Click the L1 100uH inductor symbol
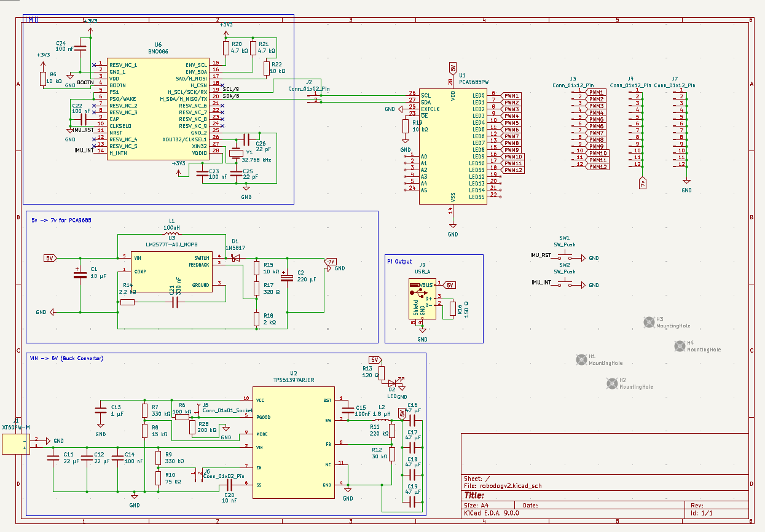765x532 pixels. [171, 234]
